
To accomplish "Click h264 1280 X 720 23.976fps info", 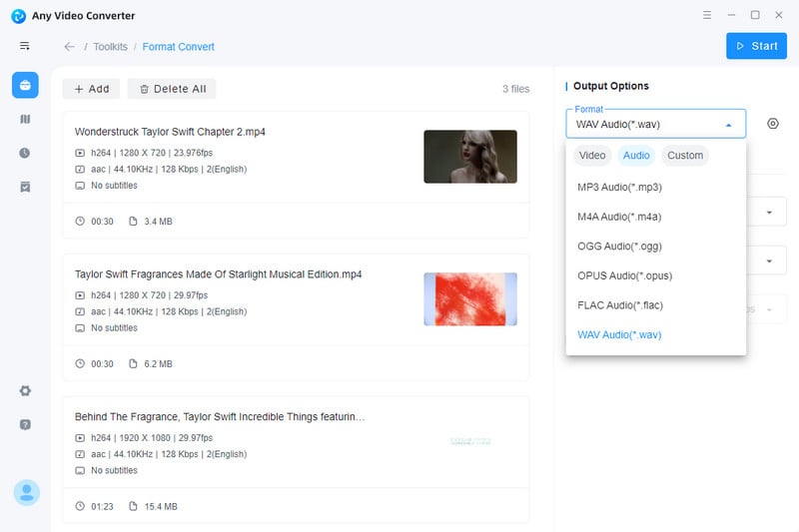I will tap(152, 153).
